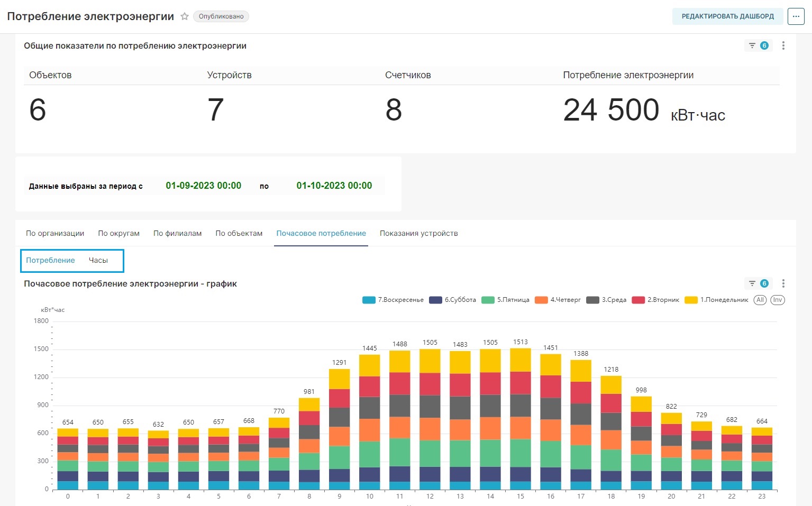This screenshot has height=506, width=812.
Task: Click the 1513 label above hour 15
Action: click(520, 342)
